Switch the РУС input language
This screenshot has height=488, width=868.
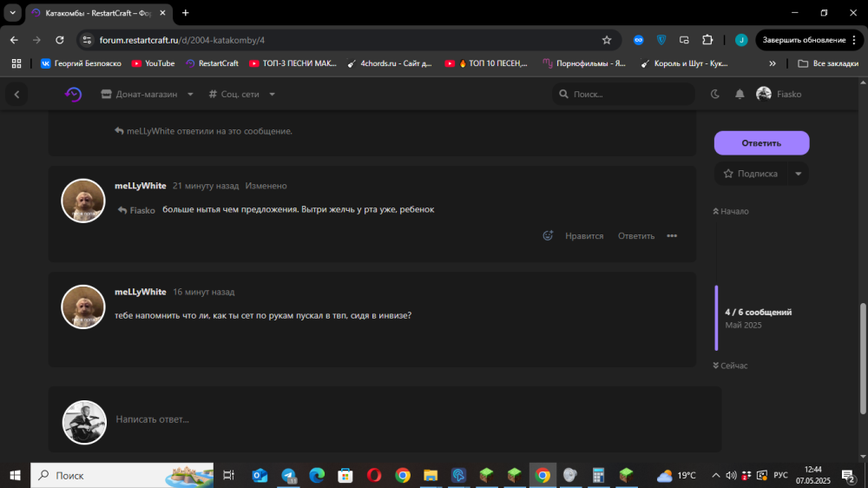pos(780,475)
